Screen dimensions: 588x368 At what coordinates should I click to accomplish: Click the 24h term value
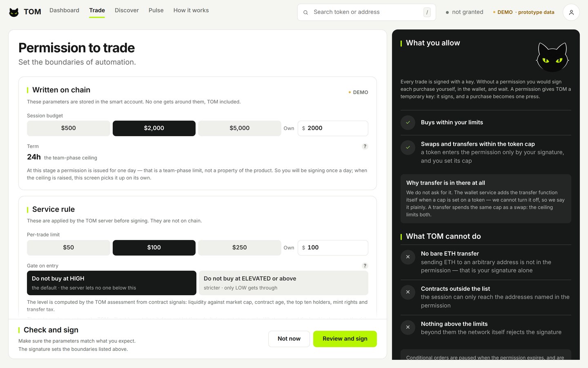pos(34,157)
